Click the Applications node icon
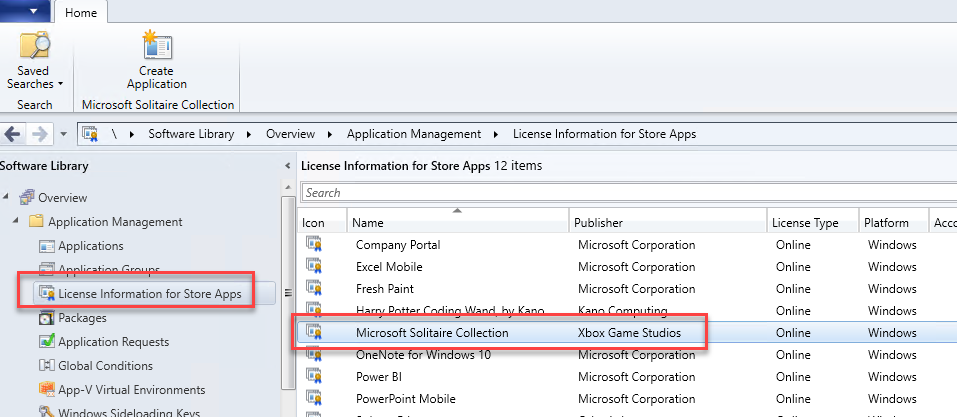 pyautogui.click(x=47, y=246)
